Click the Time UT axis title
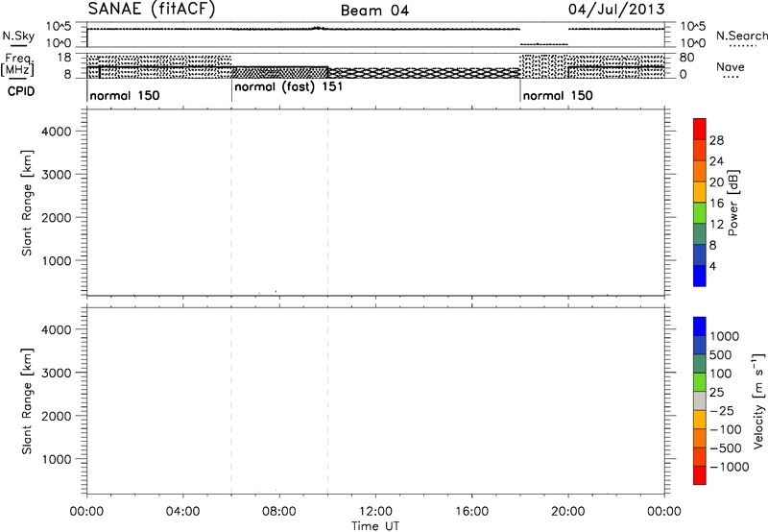768x532 pixels. pos(375,526)
